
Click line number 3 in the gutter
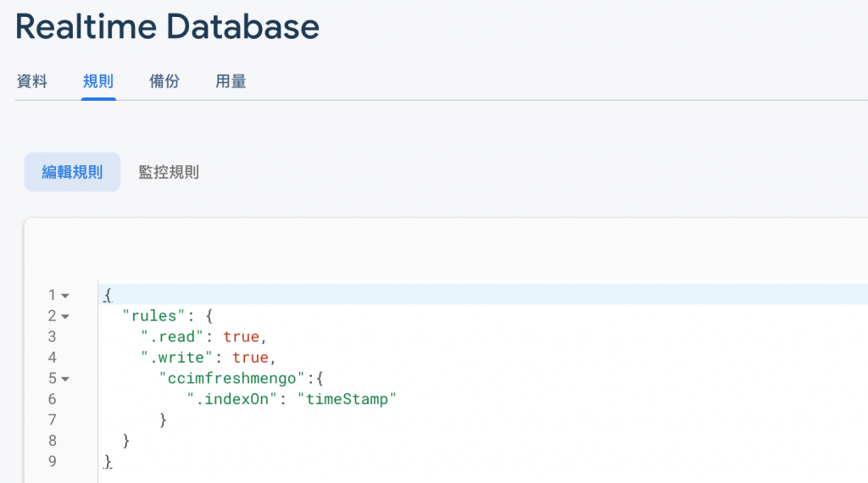click(53, 337)
